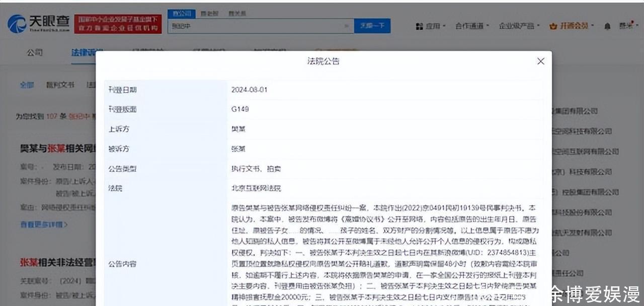Click the Tianyancha logo
644x306 pixels.
(37, 24)
